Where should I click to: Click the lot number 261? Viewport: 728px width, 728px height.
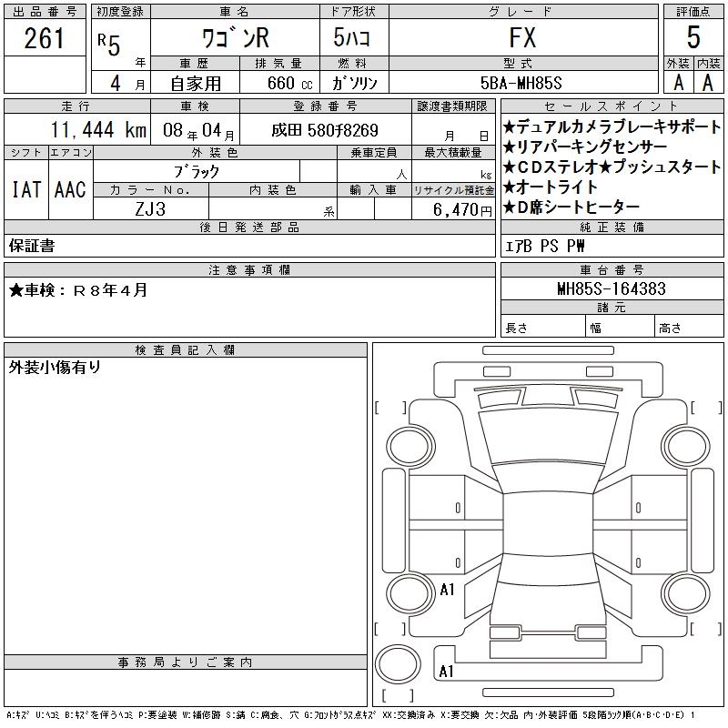pos(44,38)
